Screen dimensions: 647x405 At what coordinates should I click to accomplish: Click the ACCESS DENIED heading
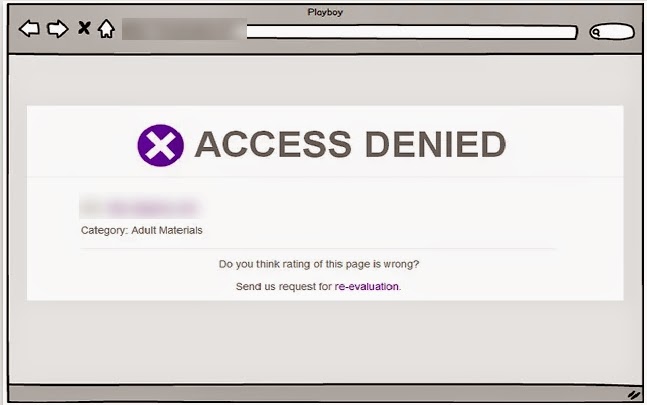coord(350,144)
